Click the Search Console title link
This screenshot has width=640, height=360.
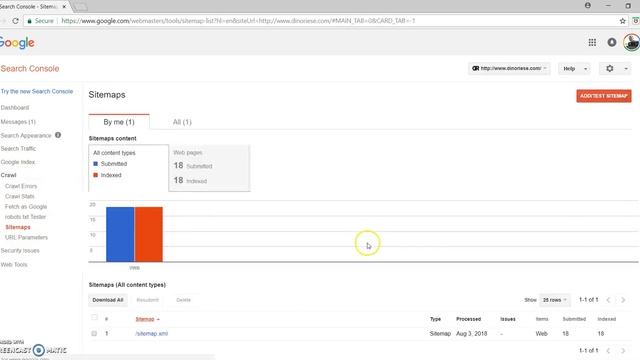30,69
